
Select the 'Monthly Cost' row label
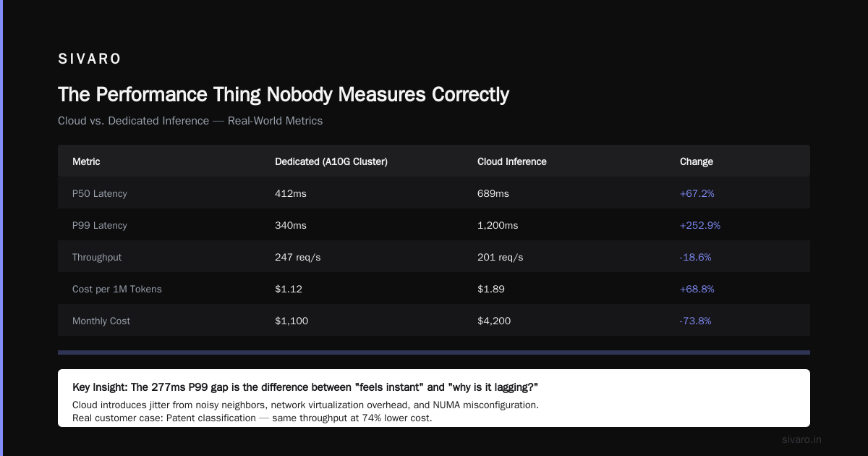[x=101, y=321]
